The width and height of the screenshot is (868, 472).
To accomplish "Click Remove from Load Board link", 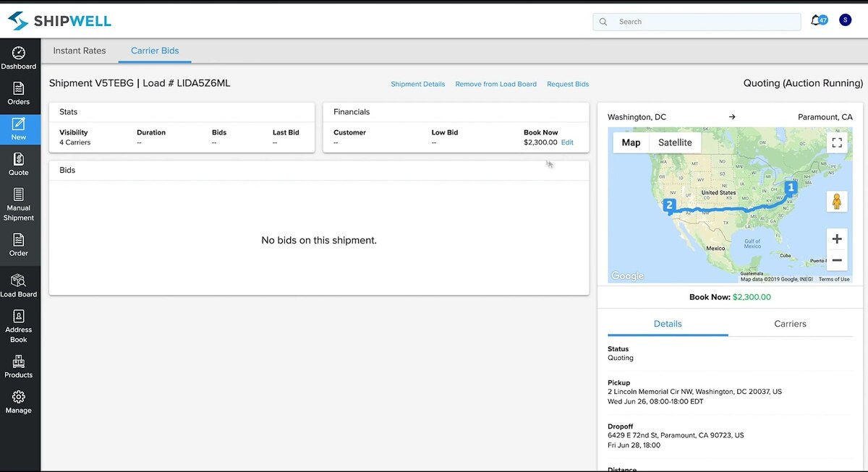I will [496, 84].
